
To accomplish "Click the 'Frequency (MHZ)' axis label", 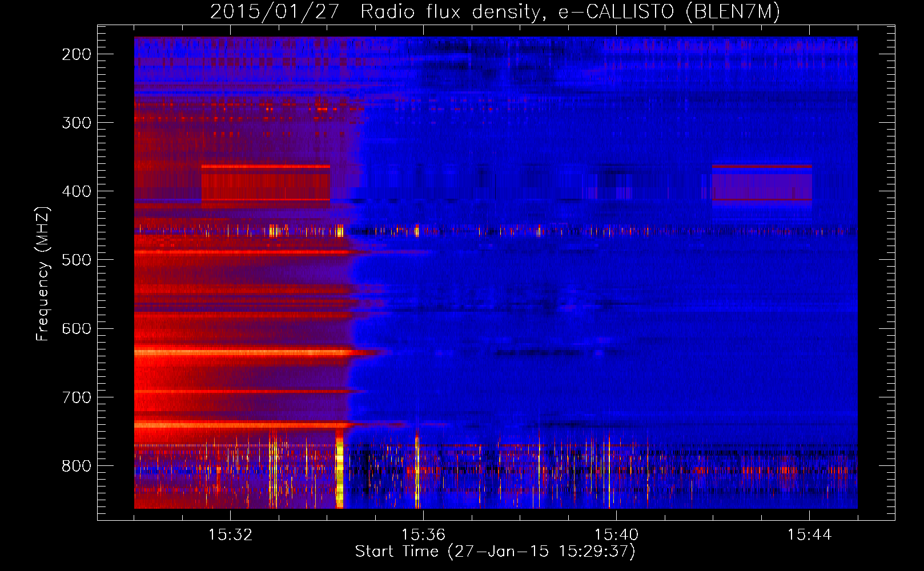I will coord(42,274).
